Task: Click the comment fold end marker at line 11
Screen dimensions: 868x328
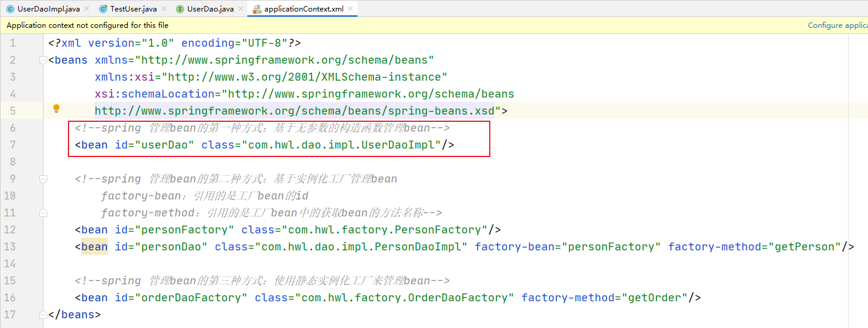Action: pos(42,213)
